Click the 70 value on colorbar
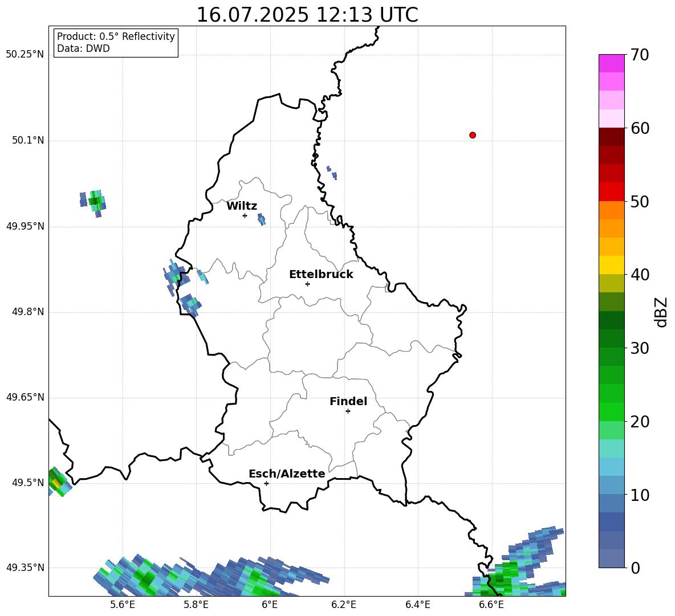 [x=640, y=55]
